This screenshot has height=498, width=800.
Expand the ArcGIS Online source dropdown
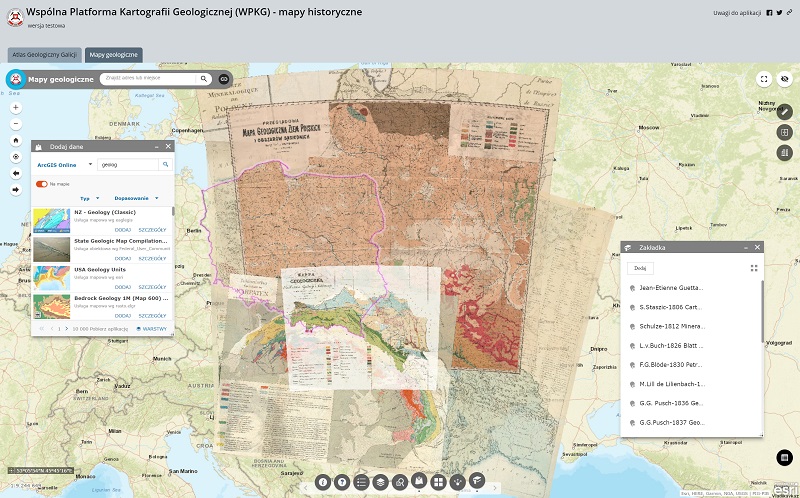tap(64, 165)
